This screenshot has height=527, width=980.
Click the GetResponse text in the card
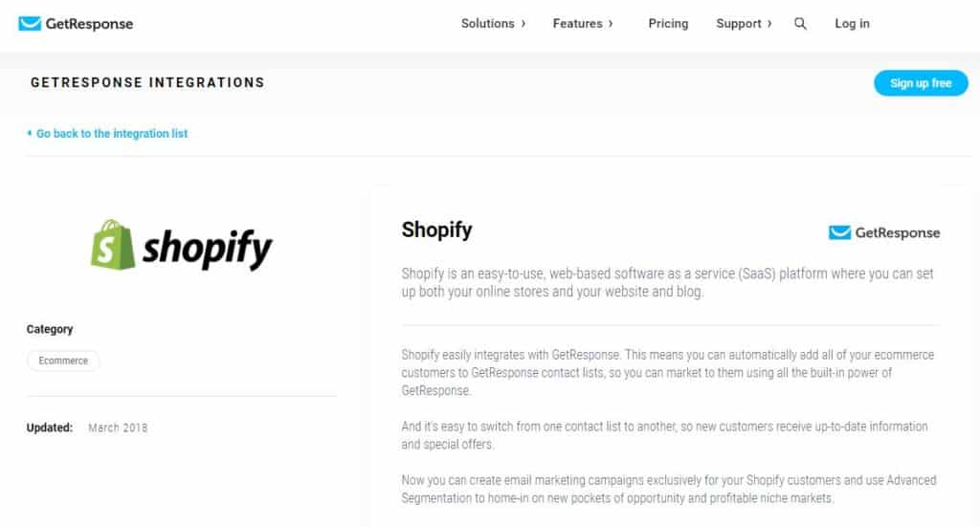897,232
